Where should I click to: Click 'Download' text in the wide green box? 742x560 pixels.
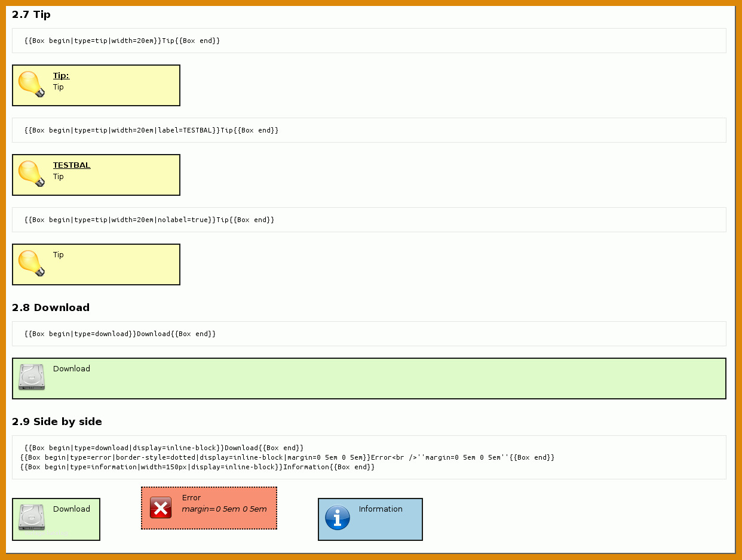[72, 369]
